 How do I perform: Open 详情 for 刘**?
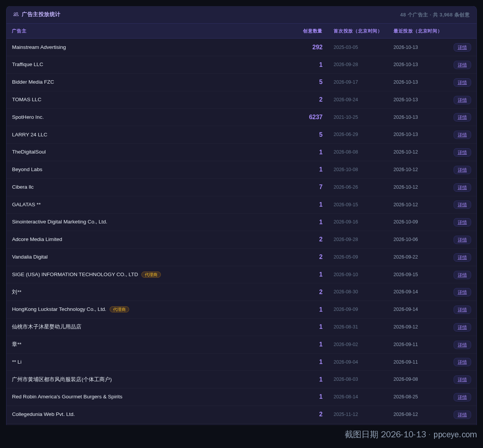point(462,292)
